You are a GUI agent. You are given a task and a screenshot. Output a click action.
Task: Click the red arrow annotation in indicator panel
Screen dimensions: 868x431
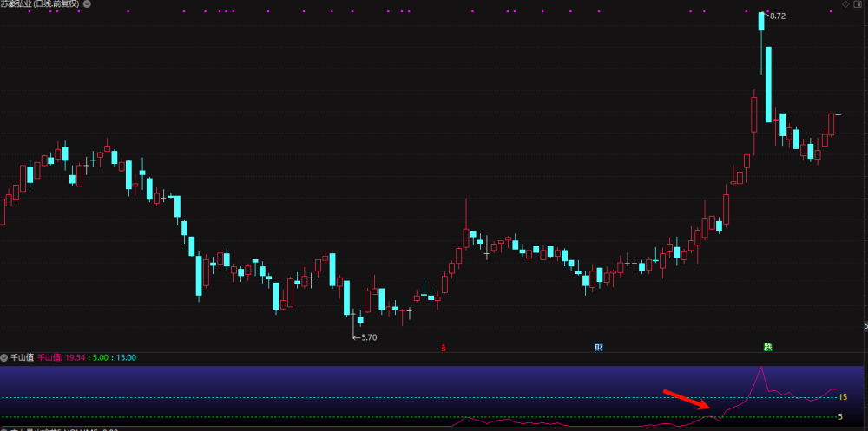pos(687,400)
